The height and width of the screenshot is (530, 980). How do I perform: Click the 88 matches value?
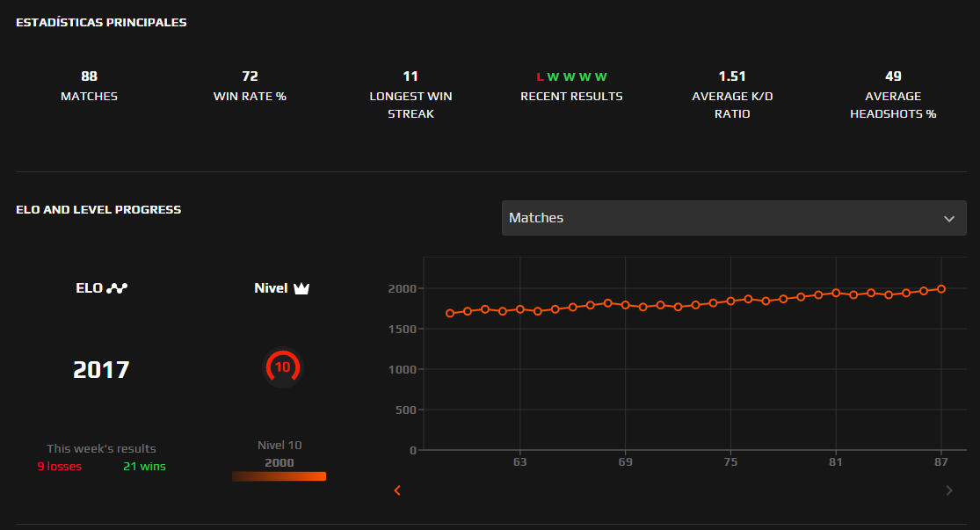(x=90, y=76)
